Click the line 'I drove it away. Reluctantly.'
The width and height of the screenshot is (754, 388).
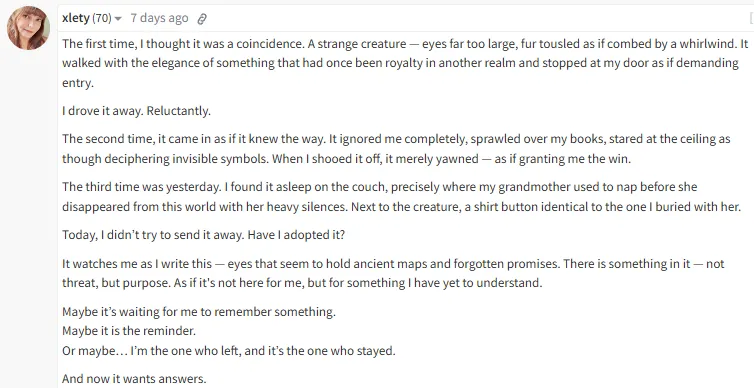136,111
